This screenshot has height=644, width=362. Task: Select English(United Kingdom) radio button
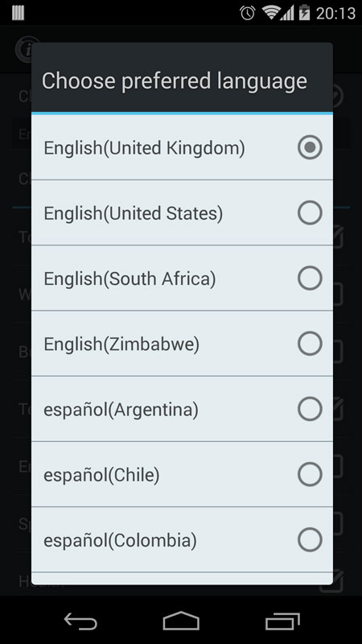point(310,147)
